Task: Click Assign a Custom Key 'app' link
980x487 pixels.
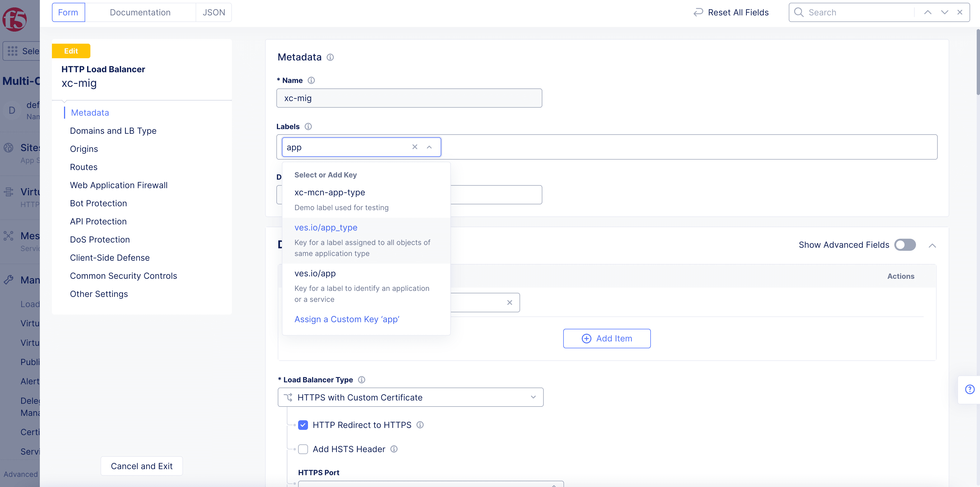Action: pos(346,319)
